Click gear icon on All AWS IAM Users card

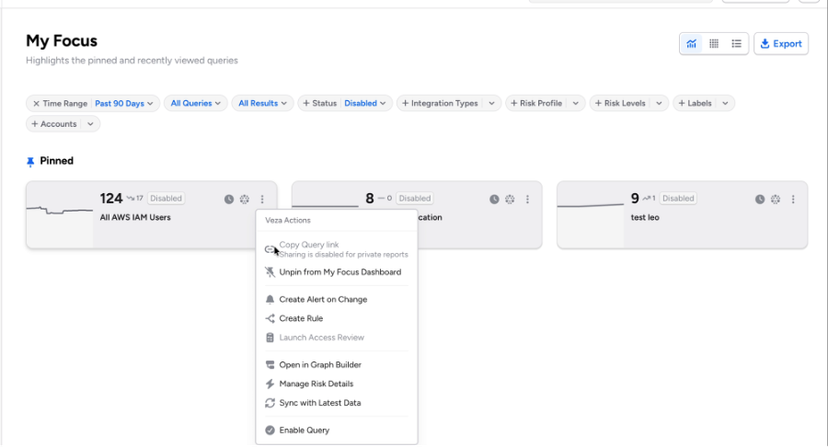point(244,199)
